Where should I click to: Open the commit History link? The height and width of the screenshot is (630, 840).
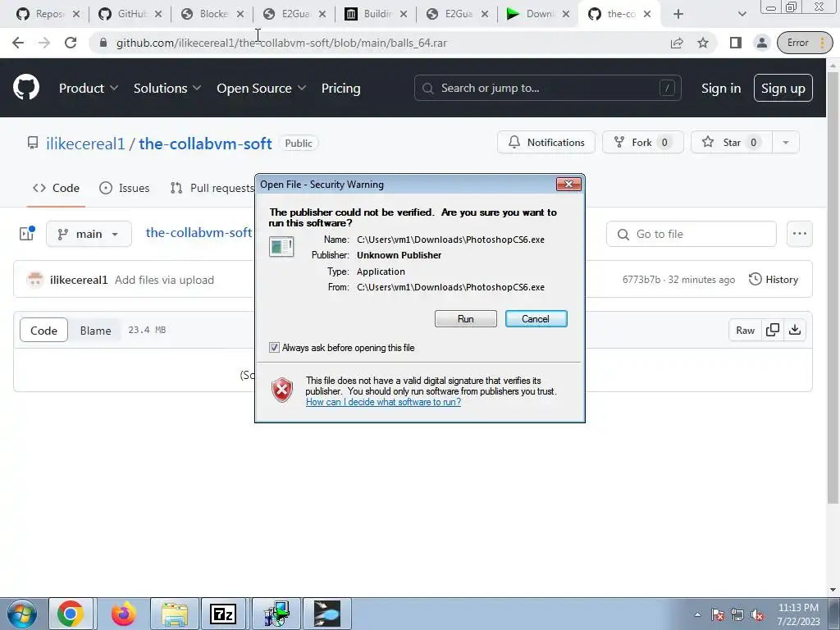(x=773, y=280)
